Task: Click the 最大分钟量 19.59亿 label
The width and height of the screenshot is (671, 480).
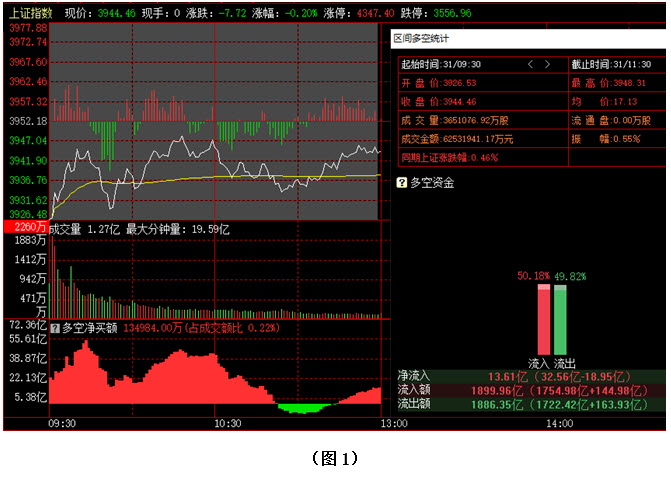Action: 178,230
